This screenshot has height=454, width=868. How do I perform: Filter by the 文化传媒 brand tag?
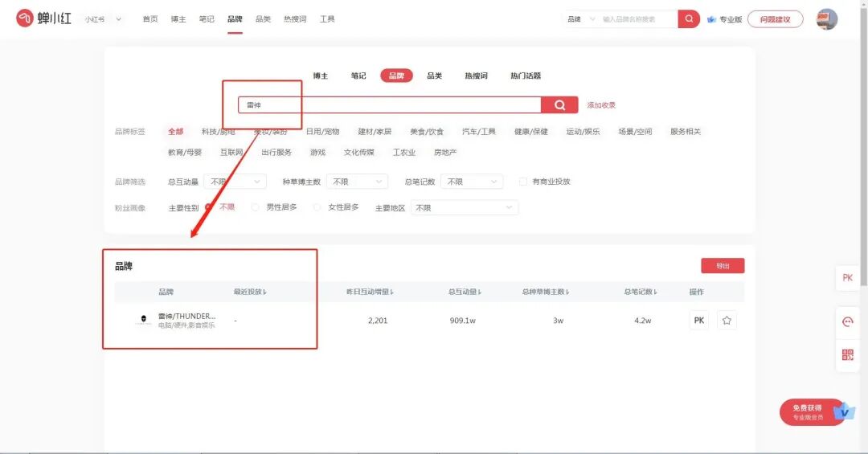pos(358,152)
